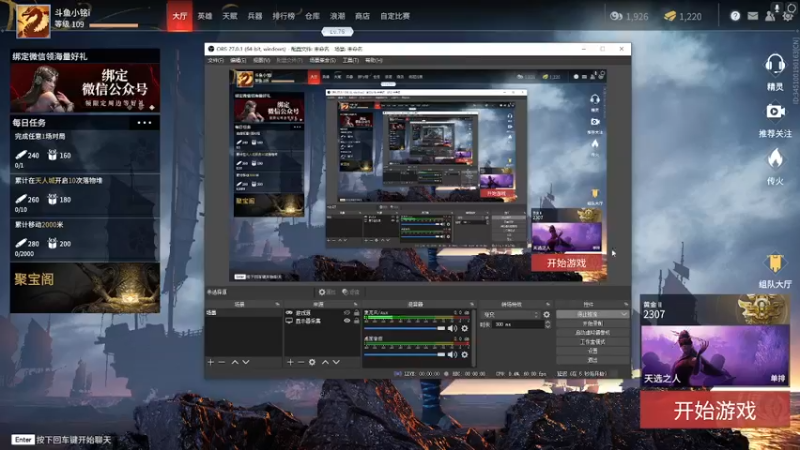Toggle the lock on the 显示器采集 source

[x=357, y=321]
